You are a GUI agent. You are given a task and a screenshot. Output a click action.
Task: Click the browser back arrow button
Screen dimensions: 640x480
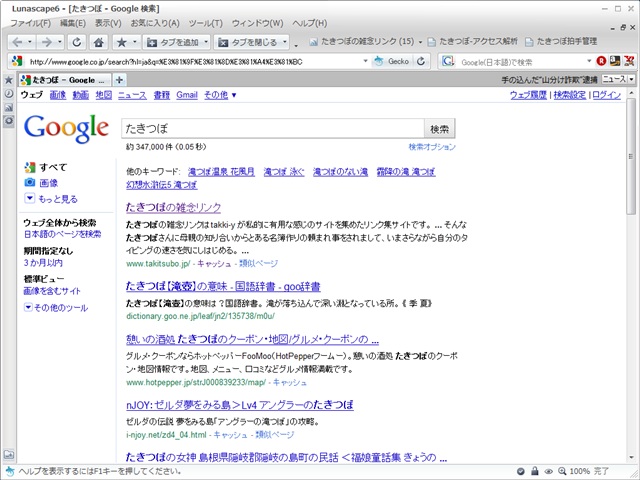19,42
